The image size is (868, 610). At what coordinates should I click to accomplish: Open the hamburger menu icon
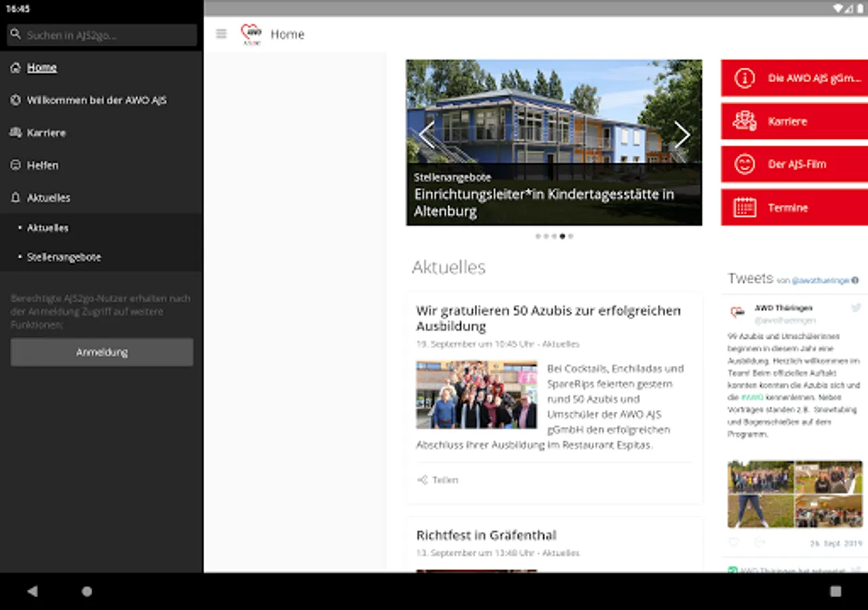point(221,34)
